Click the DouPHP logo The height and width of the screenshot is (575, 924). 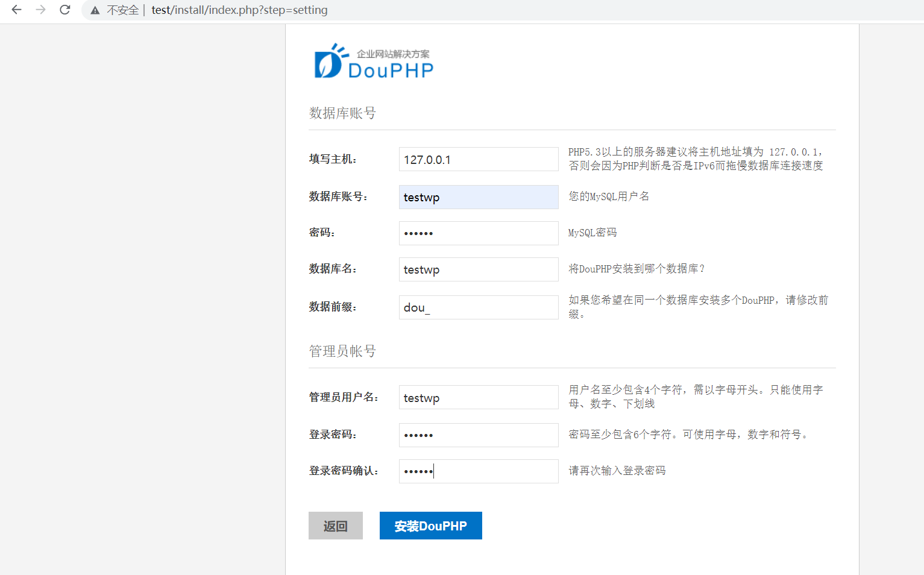click(x=374, y=61)
